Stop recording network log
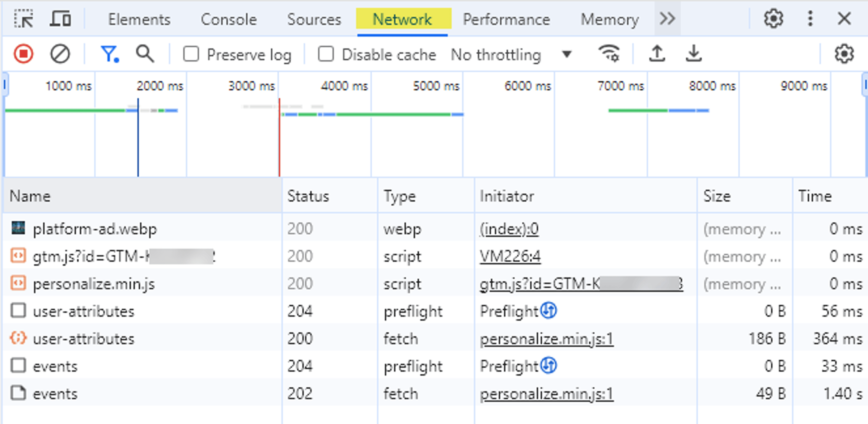Screen dimensions: 868x424 tap(24, 54)
